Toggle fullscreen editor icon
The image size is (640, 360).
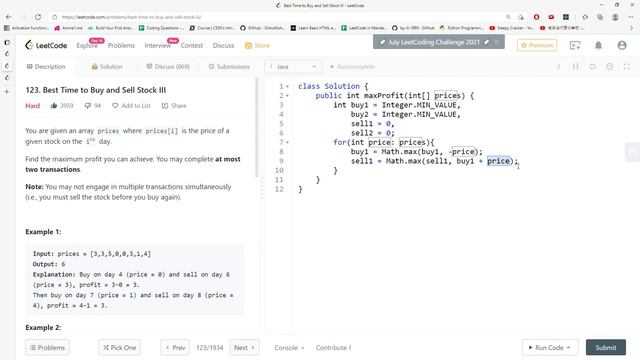627,67
